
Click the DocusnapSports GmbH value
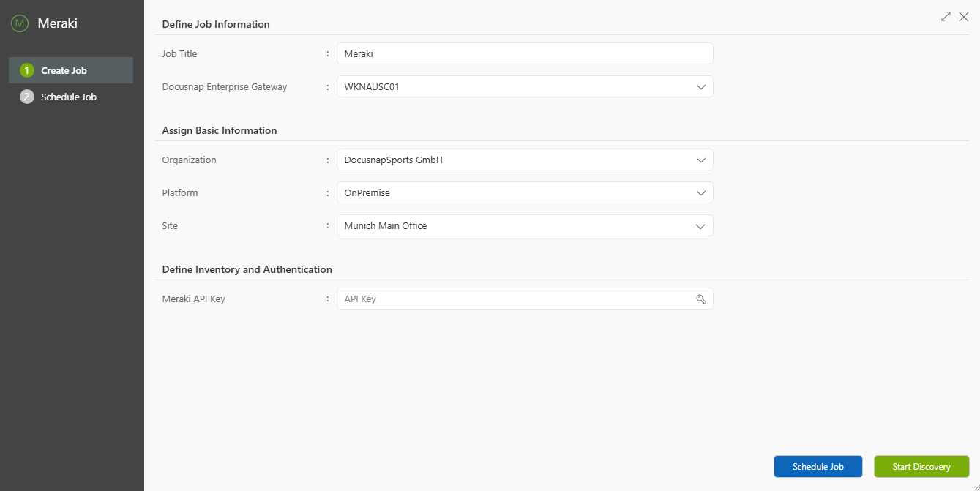(x=394, y=160)
